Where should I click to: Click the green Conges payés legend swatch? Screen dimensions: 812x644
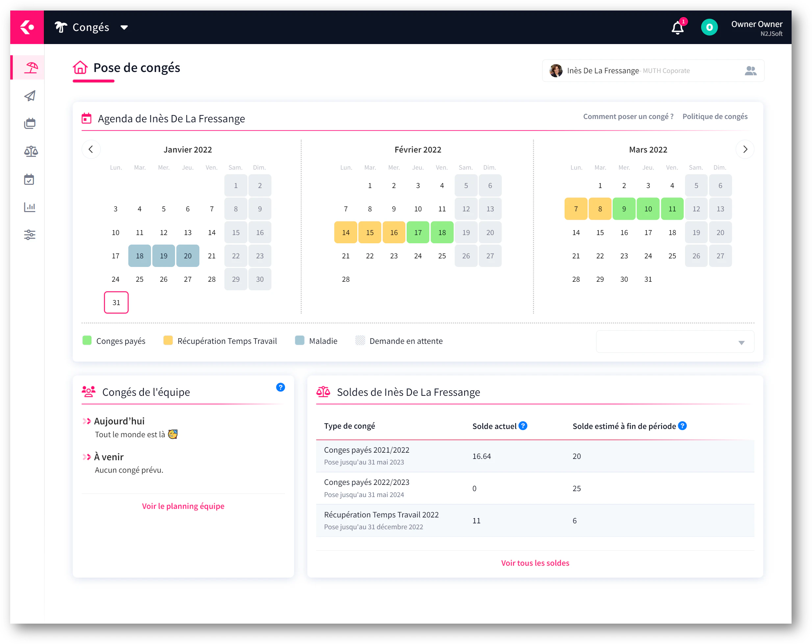point(87,341)
